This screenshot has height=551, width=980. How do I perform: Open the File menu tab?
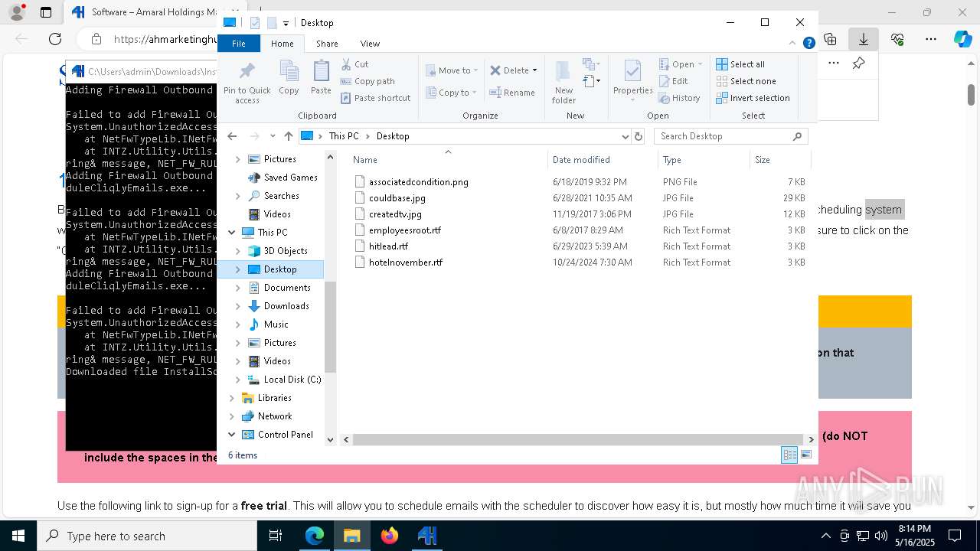[239, 44]
